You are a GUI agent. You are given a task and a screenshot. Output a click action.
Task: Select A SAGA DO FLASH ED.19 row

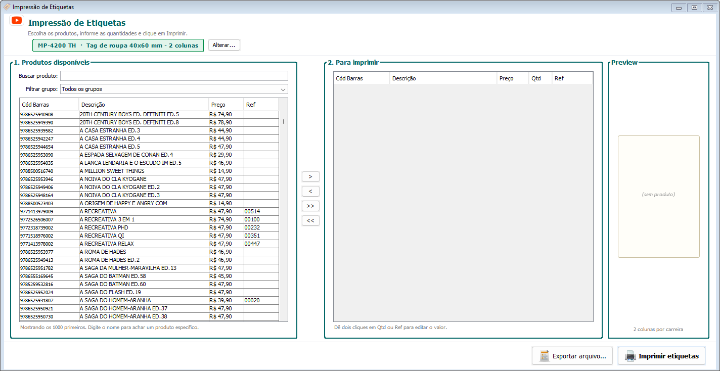[149, 292]
